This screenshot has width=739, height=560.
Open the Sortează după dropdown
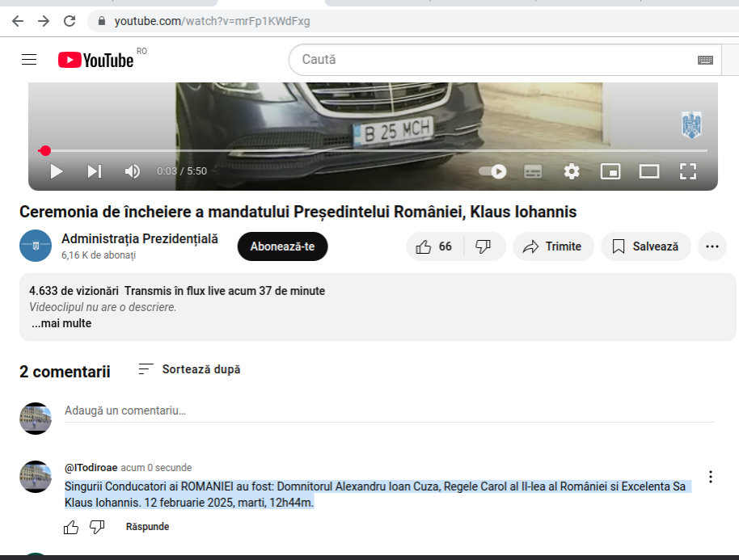189,369
